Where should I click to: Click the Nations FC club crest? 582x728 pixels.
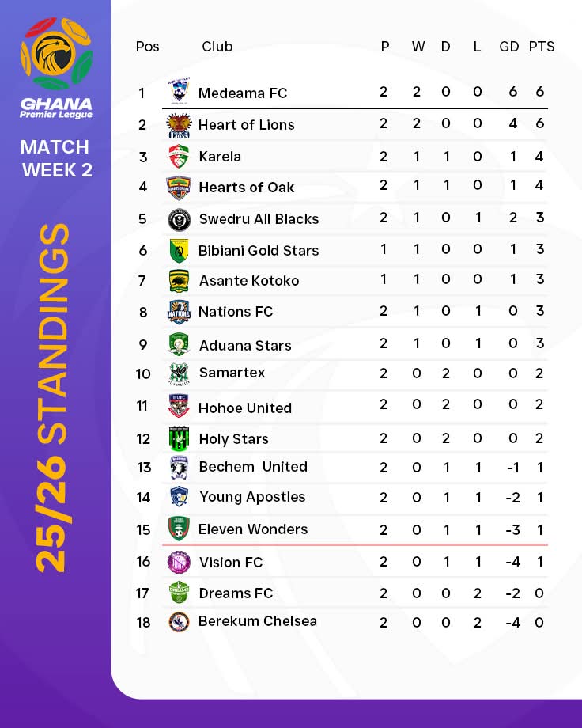[x=179, y=312]
